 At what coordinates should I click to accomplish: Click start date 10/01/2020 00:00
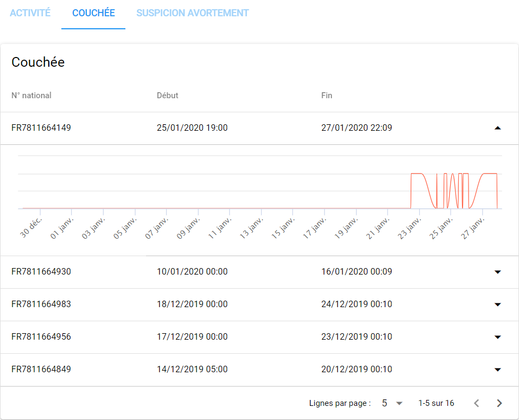click(x=192, y=271)
